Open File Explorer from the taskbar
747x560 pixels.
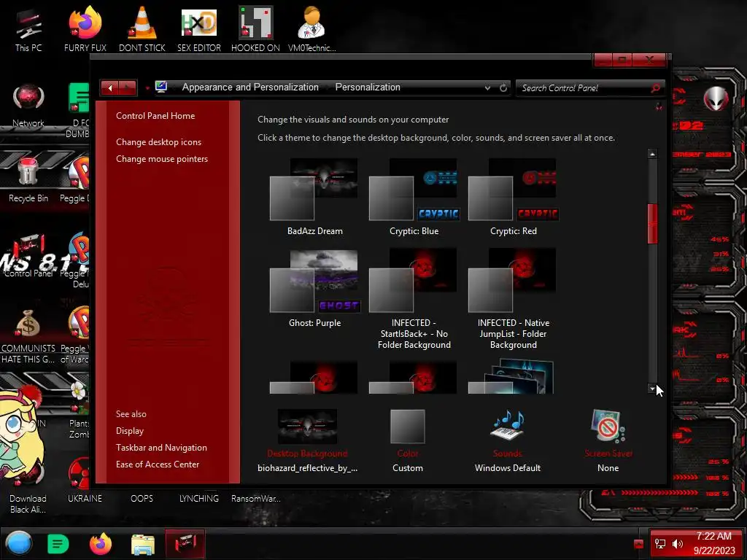143,545
